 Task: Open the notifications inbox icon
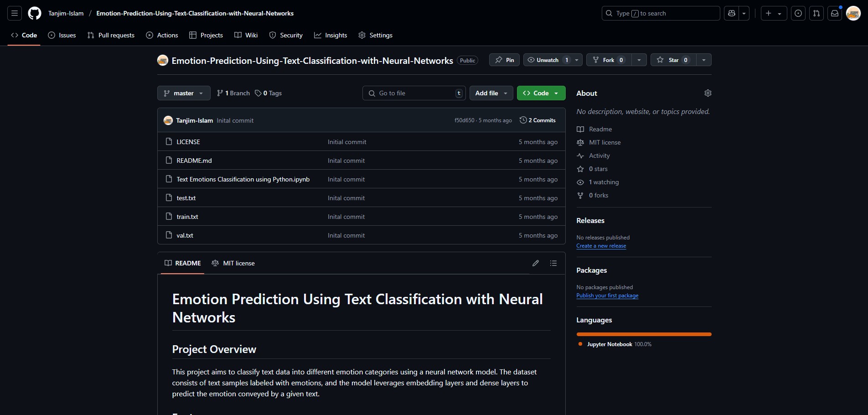835,13
